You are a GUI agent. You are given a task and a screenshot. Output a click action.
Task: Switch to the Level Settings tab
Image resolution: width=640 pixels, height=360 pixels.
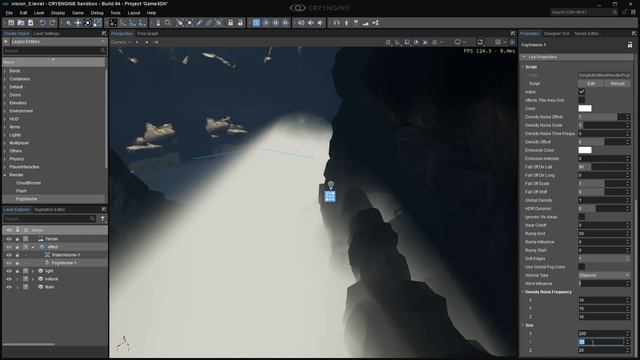pyautogui.click(x=47, y=34)
